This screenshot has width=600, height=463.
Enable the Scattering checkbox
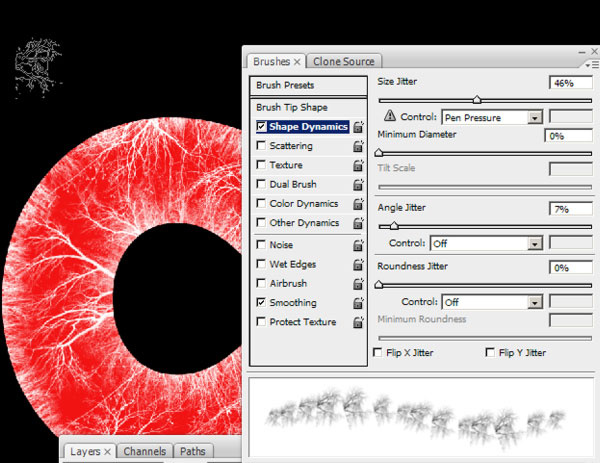(x=262, y=146)
